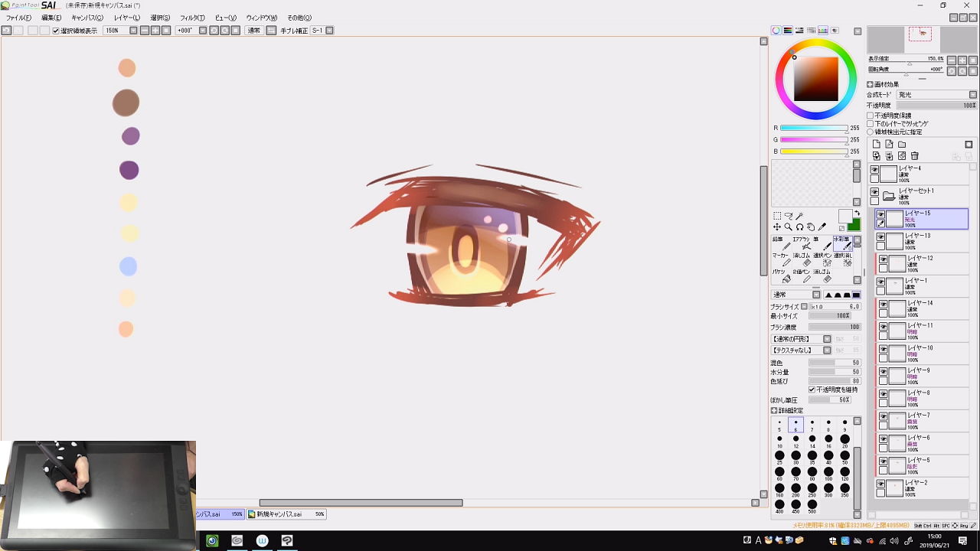Click the undo icon in toolbar
980x551 pixels.
(x=6, y=31)
